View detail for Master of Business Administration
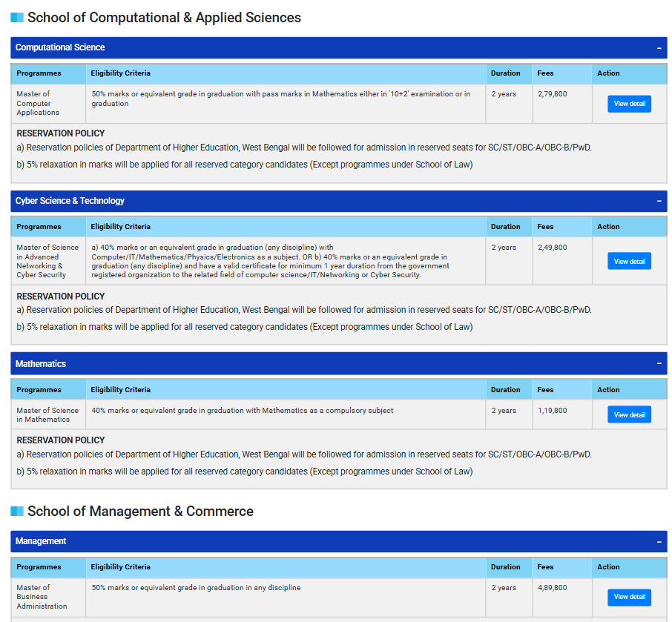Screen dimensions: 672x622 click(x=628, y=597)
